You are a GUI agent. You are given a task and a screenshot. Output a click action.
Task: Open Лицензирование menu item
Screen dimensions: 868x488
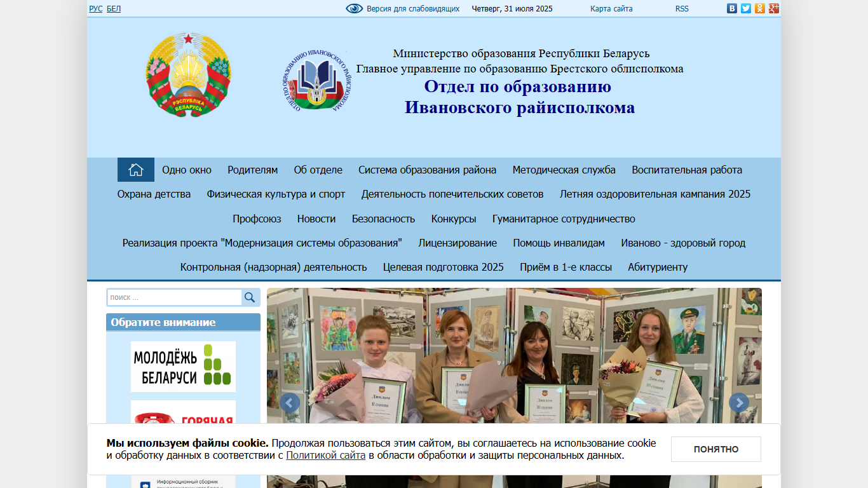point(458,243)
